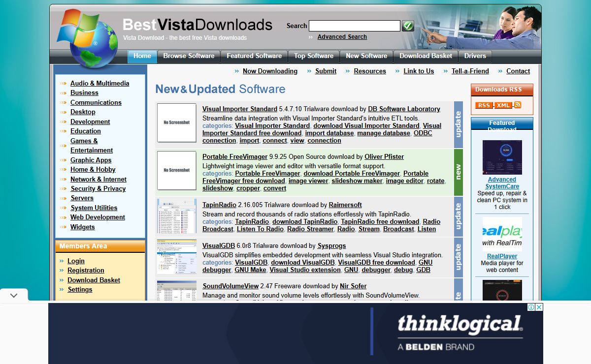Click the Submit link
Image resolution: width=591 pixels, height=364 pixels.
[326, 71]
